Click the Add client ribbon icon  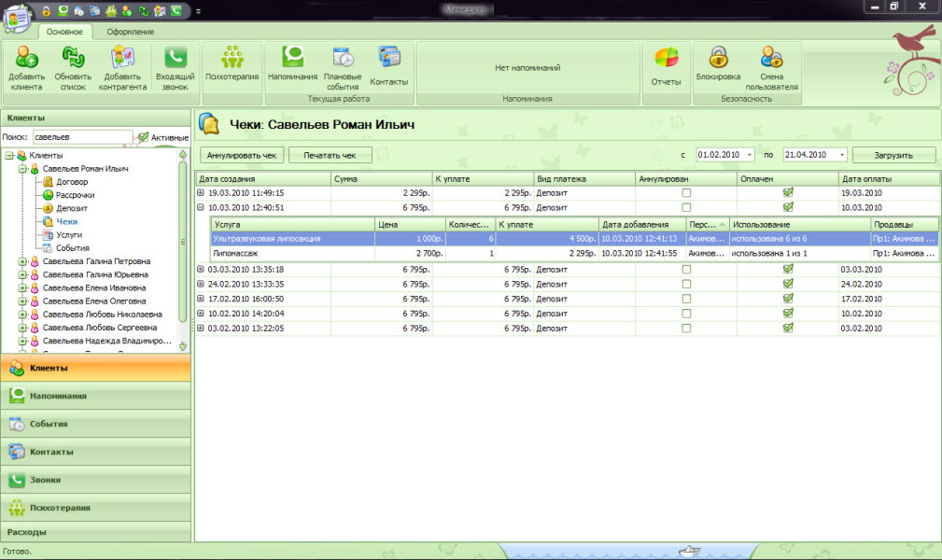26,59
